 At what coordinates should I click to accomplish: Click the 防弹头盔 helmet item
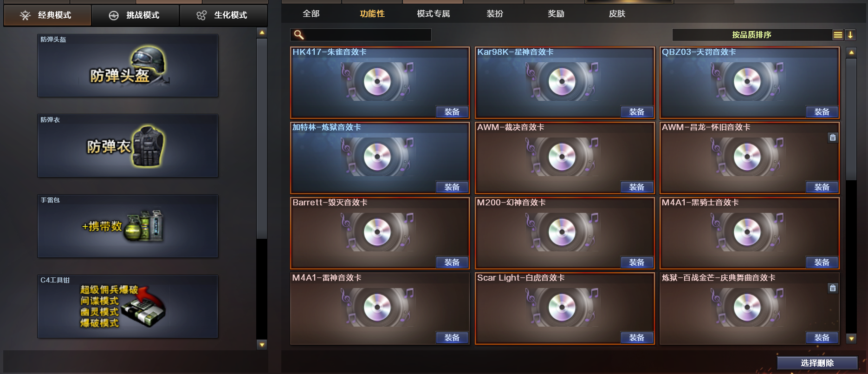pyautogui.click(x=128, y=66)
